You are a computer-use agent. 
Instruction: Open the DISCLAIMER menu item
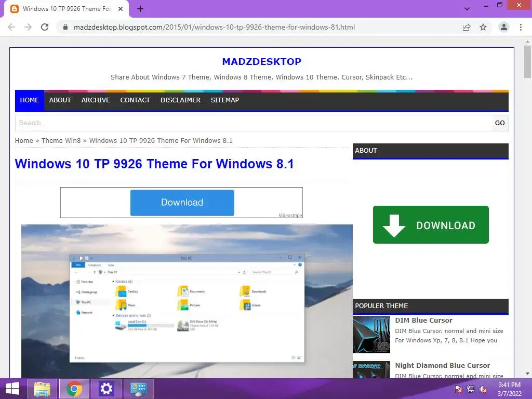point(180,100)
